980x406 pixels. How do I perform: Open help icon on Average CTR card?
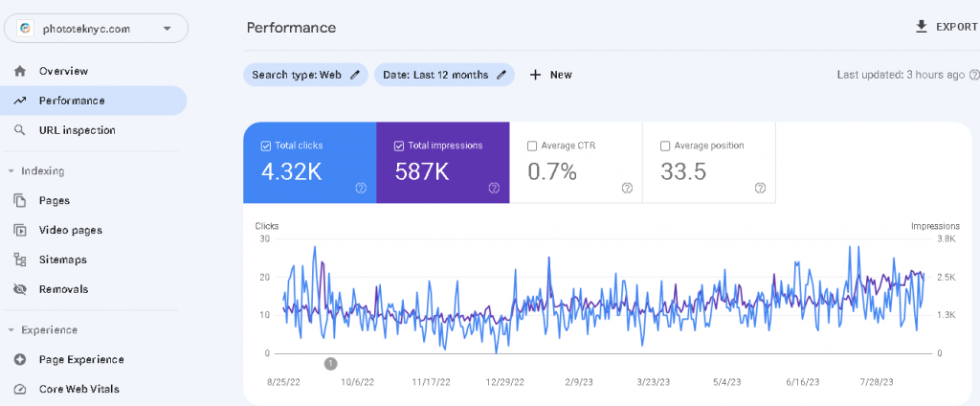click(627, 188)
